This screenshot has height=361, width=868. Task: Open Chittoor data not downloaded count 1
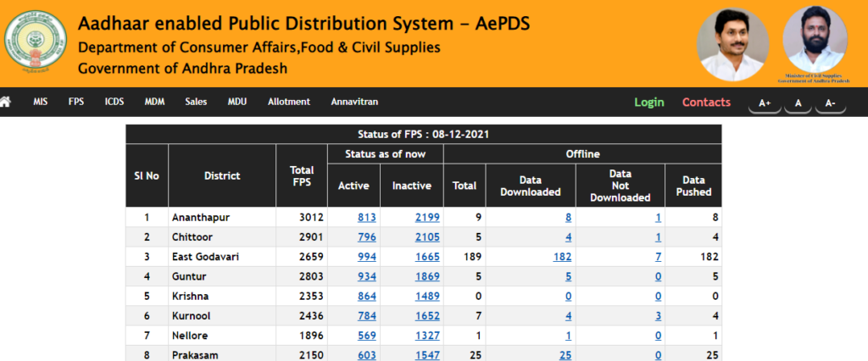pyautogui.click(x=658, y=237)
